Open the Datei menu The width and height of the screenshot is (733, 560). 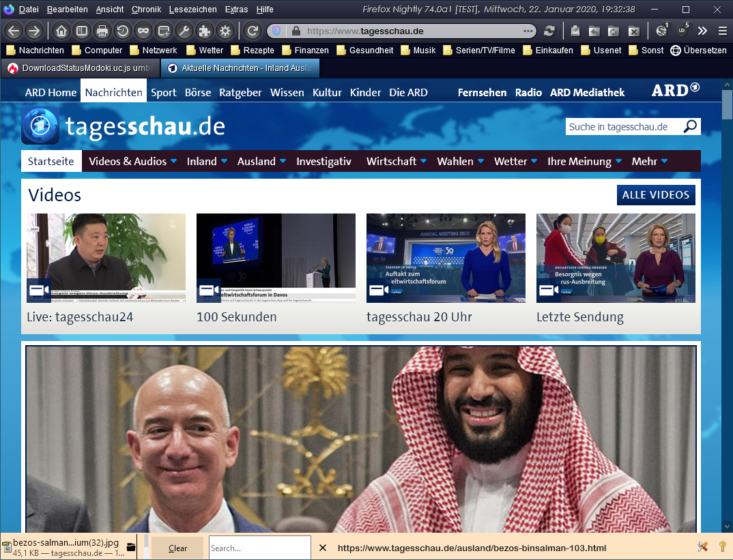coord(29,10)
